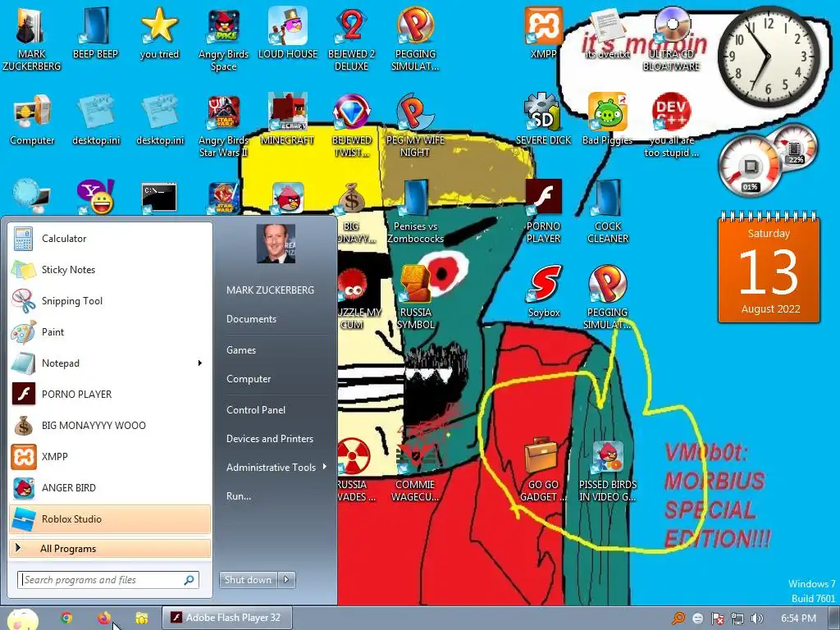
Task: Click the clock gadget on desktop
Action: point(768,57)
